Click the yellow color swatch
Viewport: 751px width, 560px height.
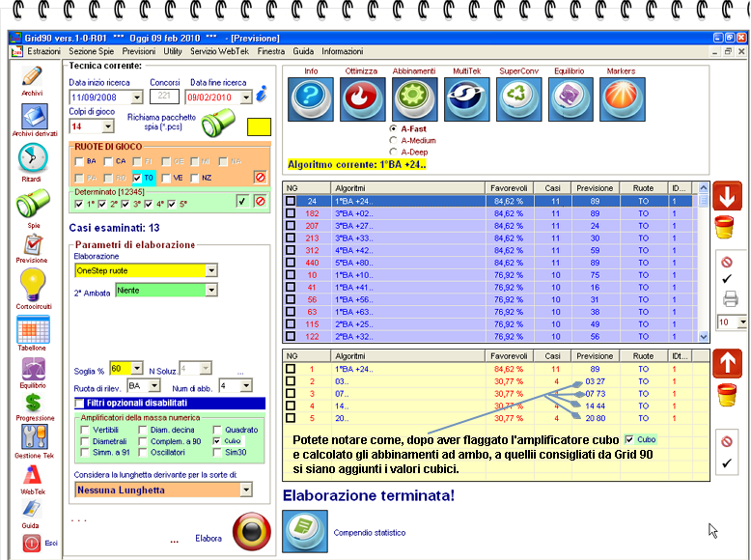260,126
